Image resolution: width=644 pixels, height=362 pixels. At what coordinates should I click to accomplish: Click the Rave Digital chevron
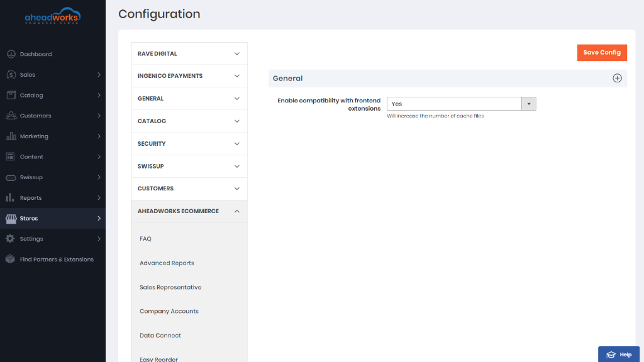[x=237, y=54]
